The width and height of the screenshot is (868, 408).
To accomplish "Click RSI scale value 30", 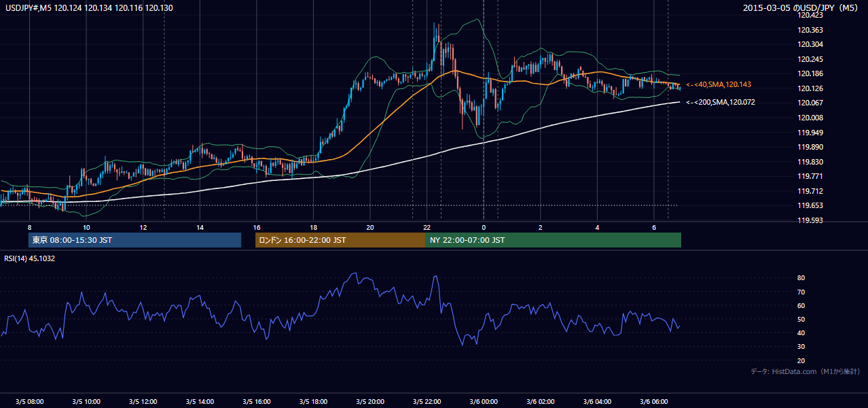I will tap(801, 347).
